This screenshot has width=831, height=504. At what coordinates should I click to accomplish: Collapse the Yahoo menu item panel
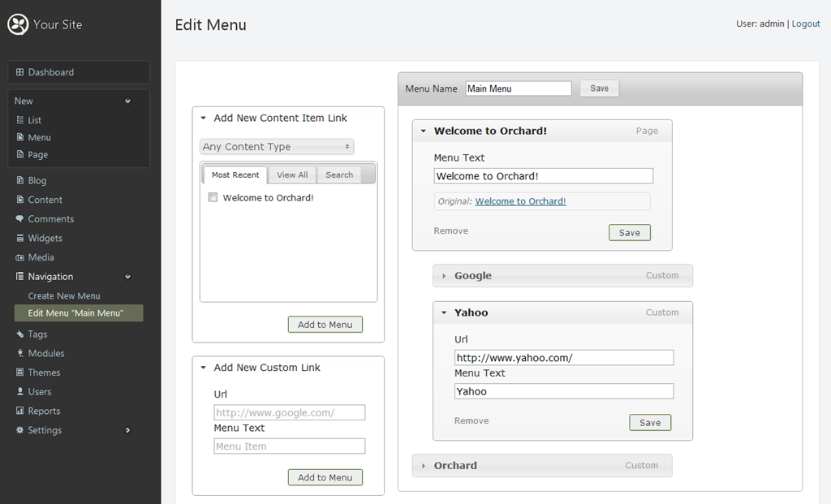click(444, 312)
